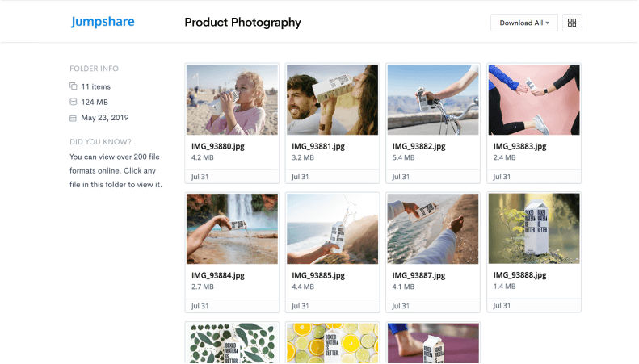The width and height of the screenshot is (639, 364).
Task: Click the Product Photography folder title
Action: [x=242, y=23]
